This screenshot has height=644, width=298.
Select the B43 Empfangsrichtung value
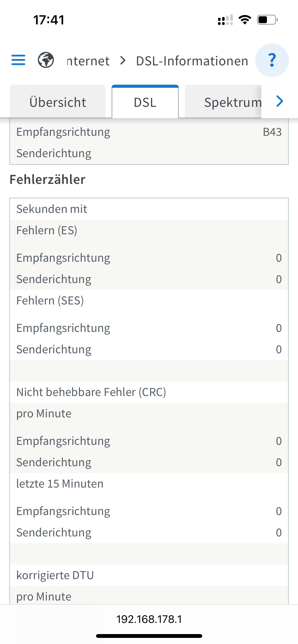click(x=272, y=132)
